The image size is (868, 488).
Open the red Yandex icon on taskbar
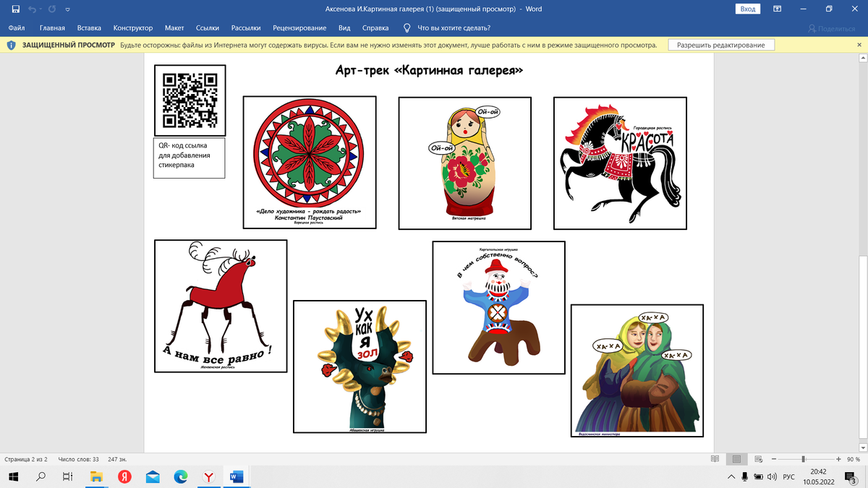tap(124, 476)
